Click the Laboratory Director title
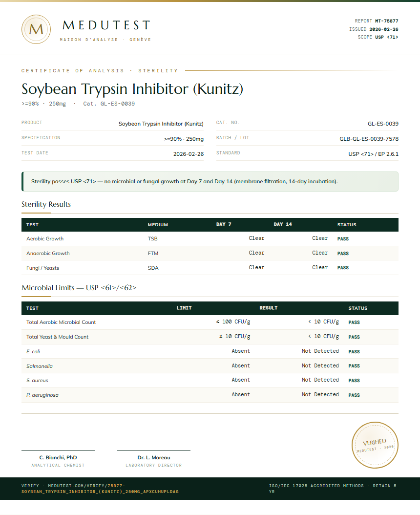 (154, 465)
